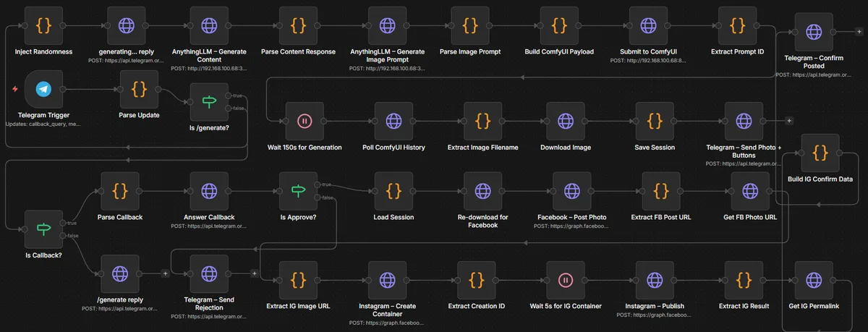Click the Parse Image Prompt code node
This screenshot has height=332, width=868.
[x=469, y=25]
